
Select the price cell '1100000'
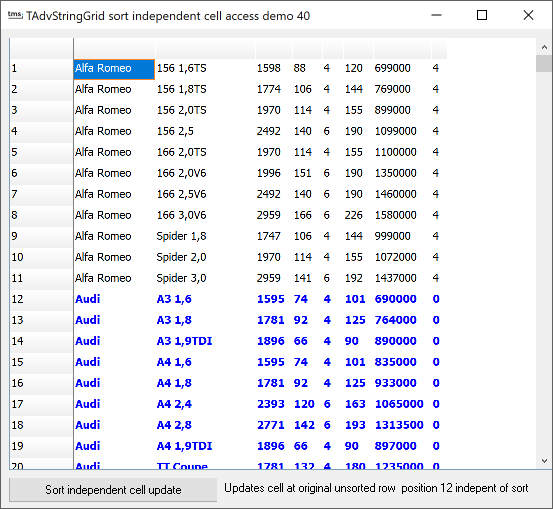(x=402, y=153)
